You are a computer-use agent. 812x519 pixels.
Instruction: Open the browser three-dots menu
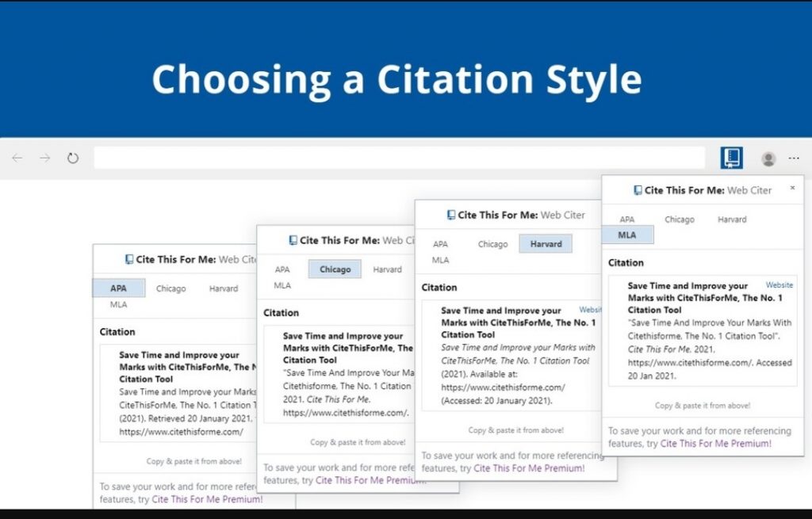point(793,158)
